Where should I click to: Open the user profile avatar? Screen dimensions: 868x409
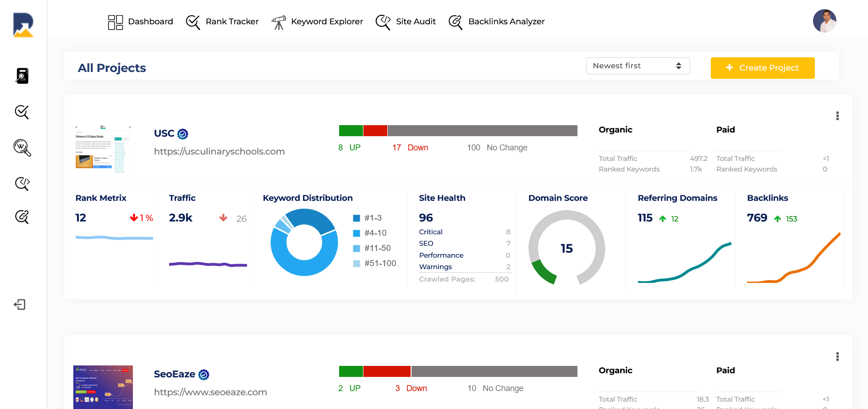point(824,21)
